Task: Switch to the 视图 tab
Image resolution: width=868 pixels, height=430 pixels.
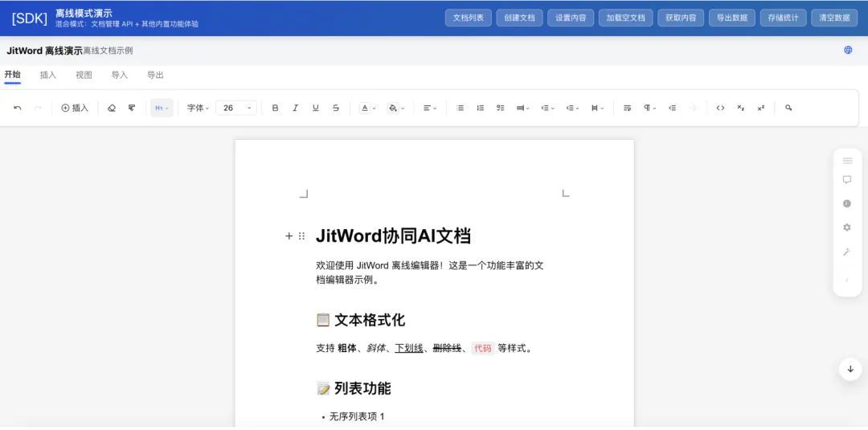Action: pyautogui.click(x=84, y=75)
